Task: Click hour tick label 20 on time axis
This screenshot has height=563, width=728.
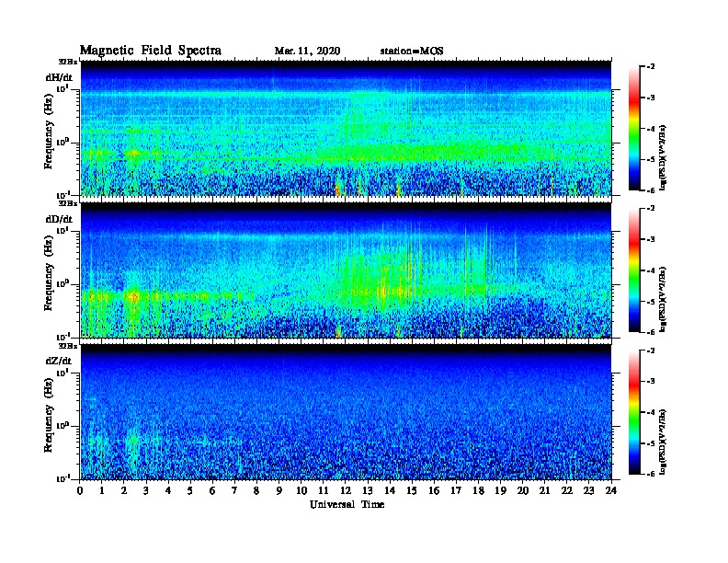Action: 522,490
